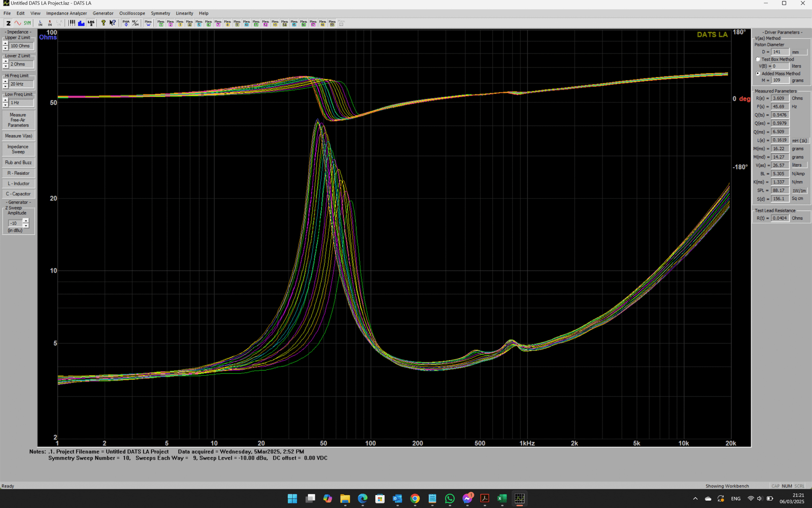This screenshot has height=508, width=812.
Task: Open the File menu
Action: click(7, 13)
